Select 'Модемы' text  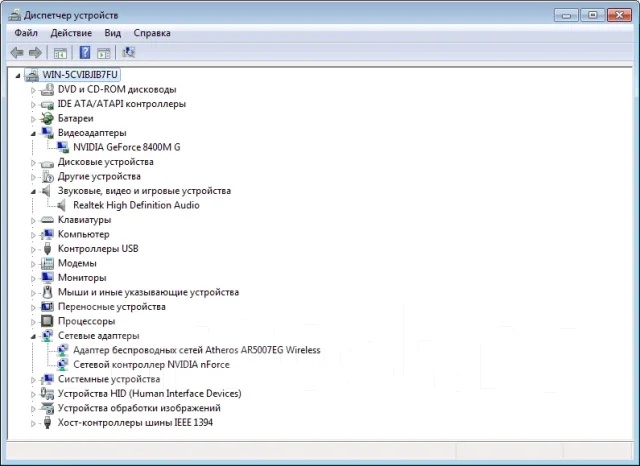pyautogui.click(x=77, y=263)
